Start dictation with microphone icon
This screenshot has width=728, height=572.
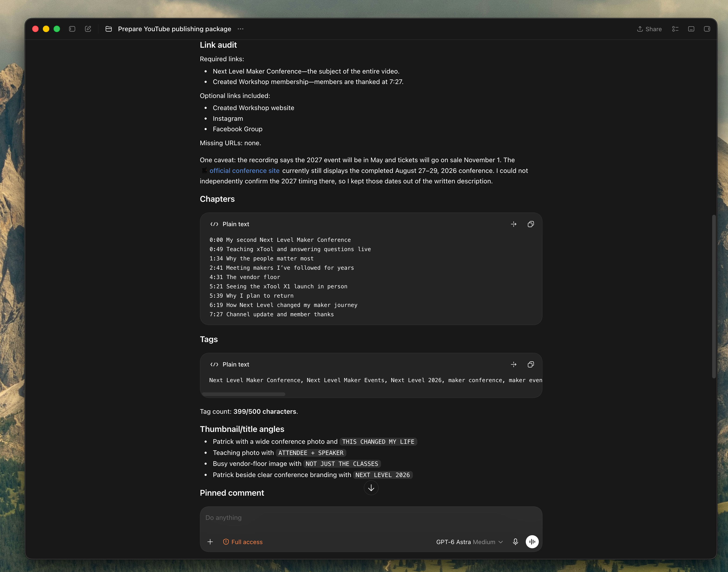tap(515, 542)
